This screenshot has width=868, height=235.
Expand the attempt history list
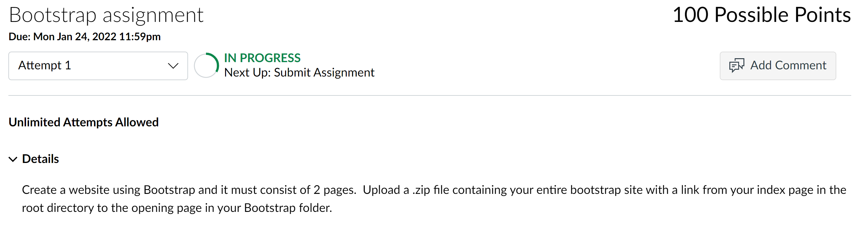point(98,65)
